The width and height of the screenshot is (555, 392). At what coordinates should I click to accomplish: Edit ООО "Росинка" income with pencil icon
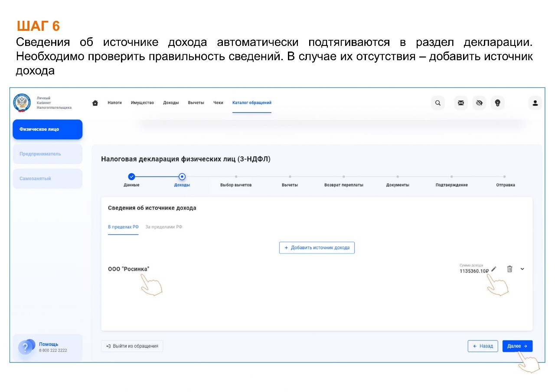(494, 269)
